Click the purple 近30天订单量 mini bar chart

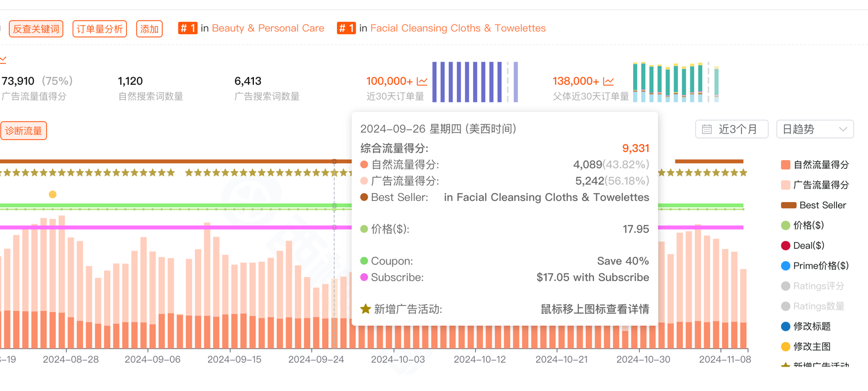[475, 82]
